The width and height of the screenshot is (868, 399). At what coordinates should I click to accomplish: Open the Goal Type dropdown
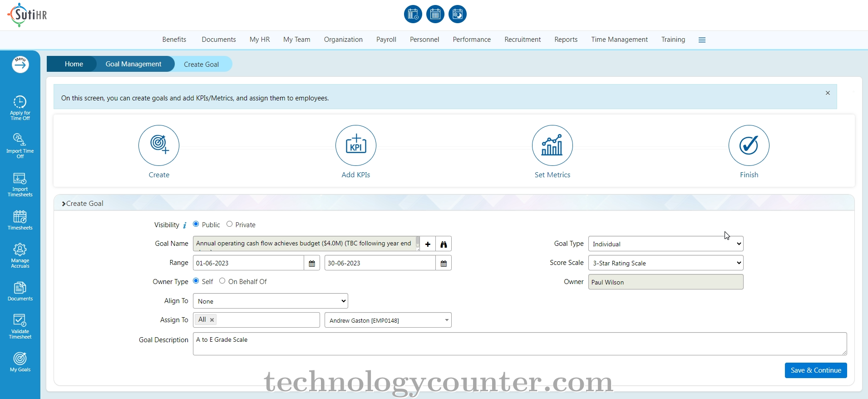(666, 244)
